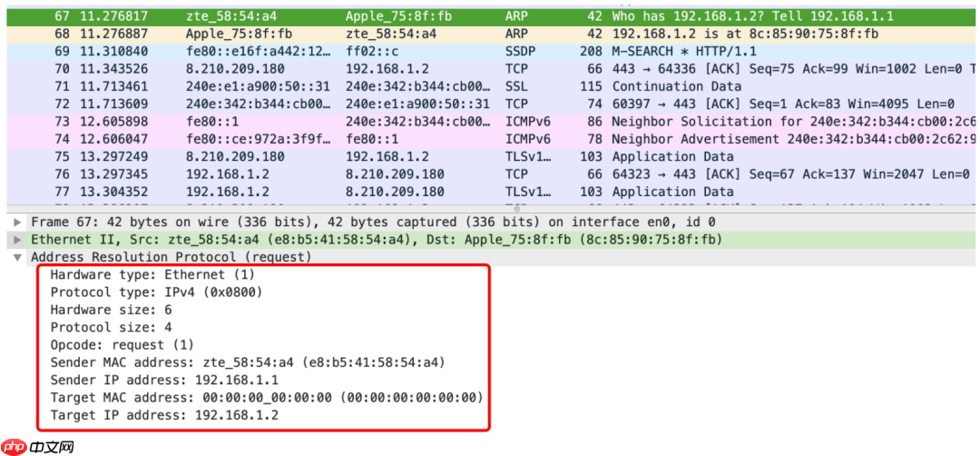Select packet 70 TCP ACK row
The width and height of the screenshot is (980, 456).
[491, 69]
